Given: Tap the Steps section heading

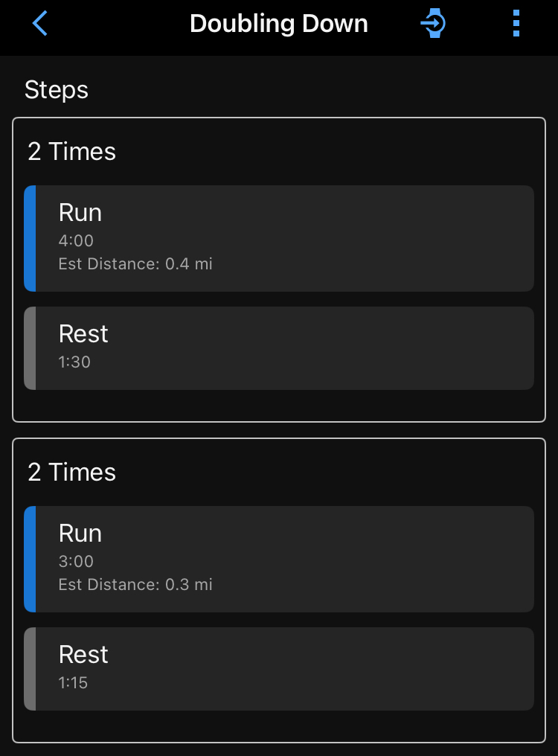Looking at the screenshot, I should 57,90.
